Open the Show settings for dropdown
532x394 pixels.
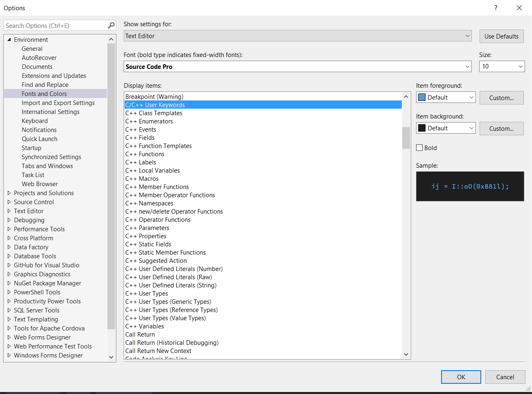467,36
